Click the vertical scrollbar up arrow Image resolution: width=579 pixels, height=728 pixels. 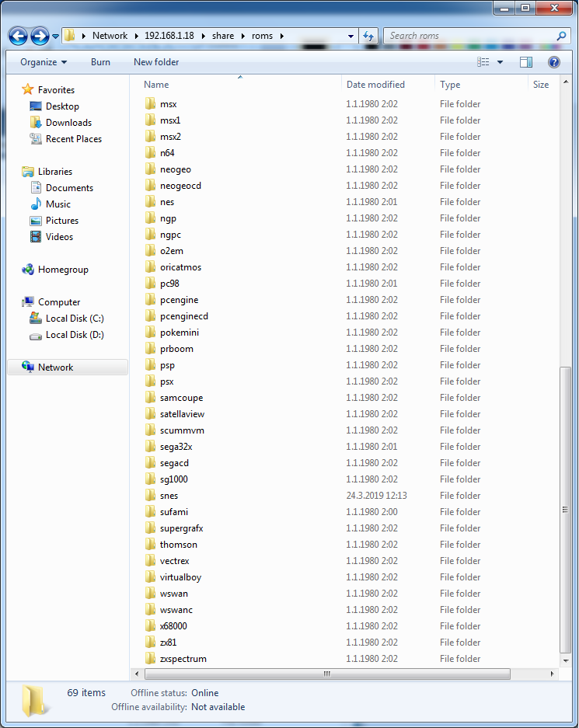point(565,82)
